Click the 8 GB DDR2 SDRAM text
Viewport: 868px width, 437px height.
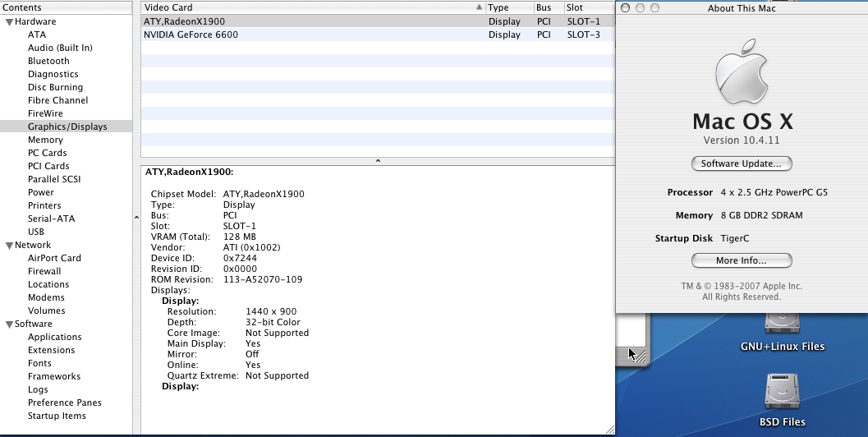click(x=762, y=215)
